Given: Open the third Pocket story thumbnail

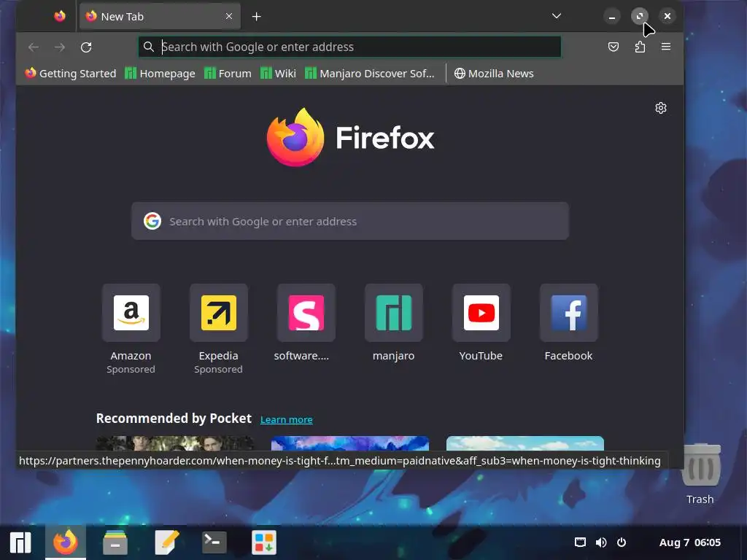Looking at the screenshot, I should pyautogui.click(x=525, y=443).
